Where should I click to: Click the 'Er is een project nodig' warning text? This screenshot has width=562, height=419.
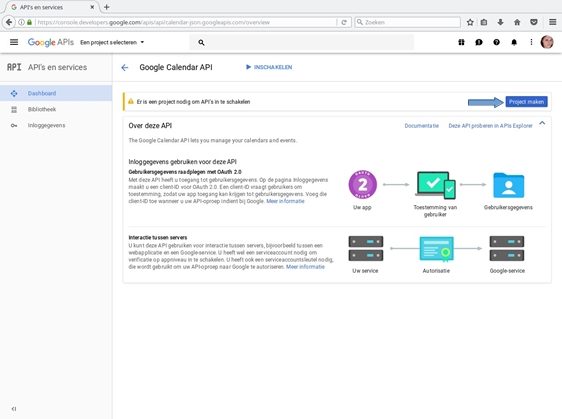(x=193, y=102)
